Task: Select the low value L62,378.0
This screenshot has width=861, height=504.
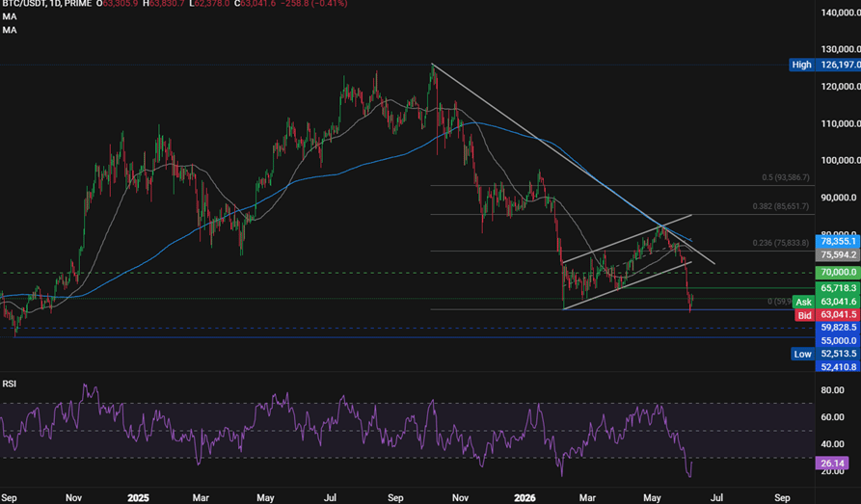Action: [210, 4]
